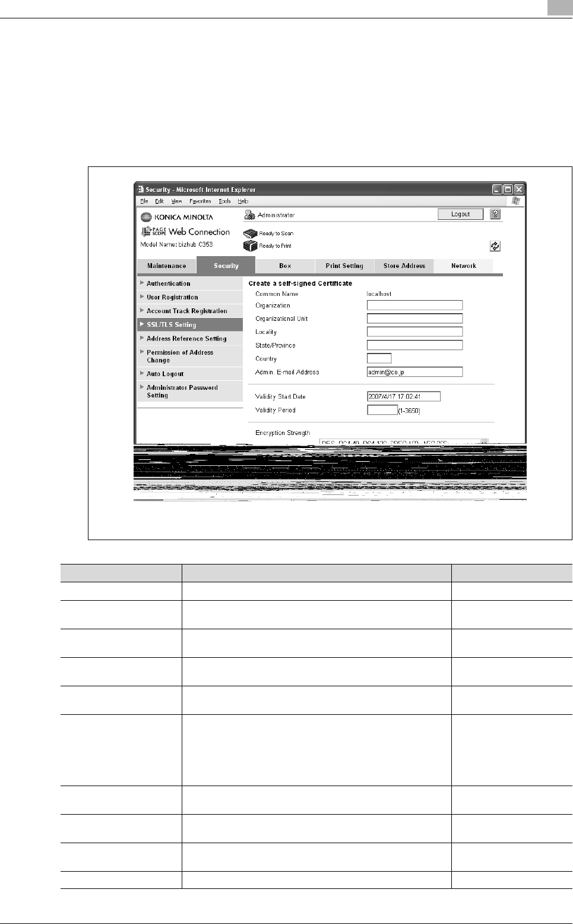573x924 pixels.
Task: Click the Help question mark icon
Action: [495, 215]
